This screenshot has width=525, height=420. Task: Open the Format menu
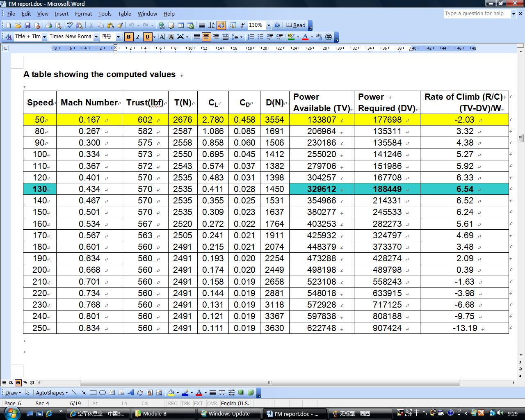tap(83, 14)
